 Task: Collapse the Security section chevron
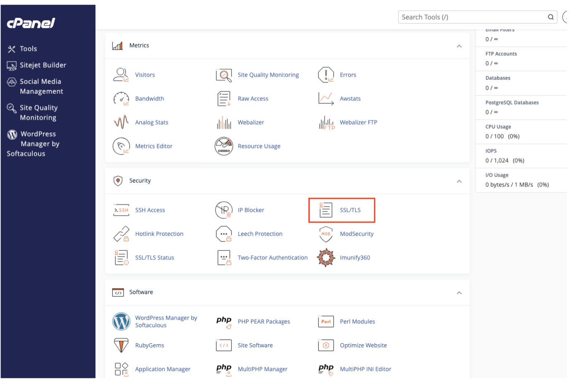click(x=459, y=181)
